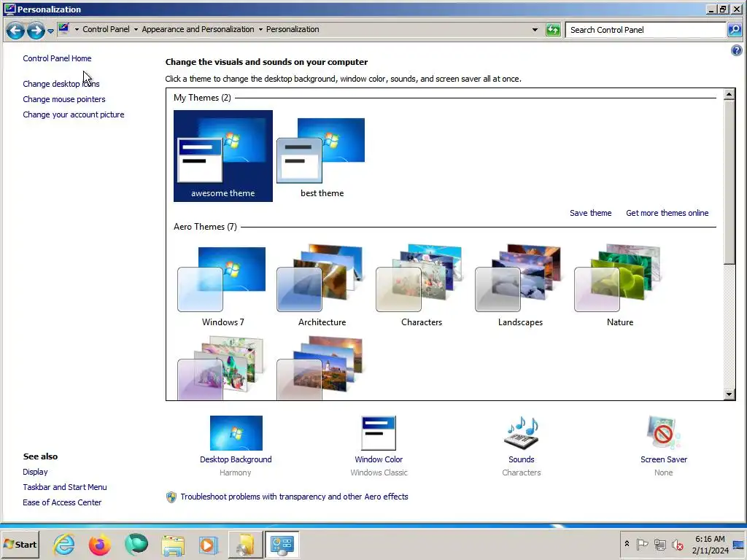Screen dimensions: 747x560
Task: Open address bar history dropdown arrow
Action: pyautogui.click(x=535, y=29)
